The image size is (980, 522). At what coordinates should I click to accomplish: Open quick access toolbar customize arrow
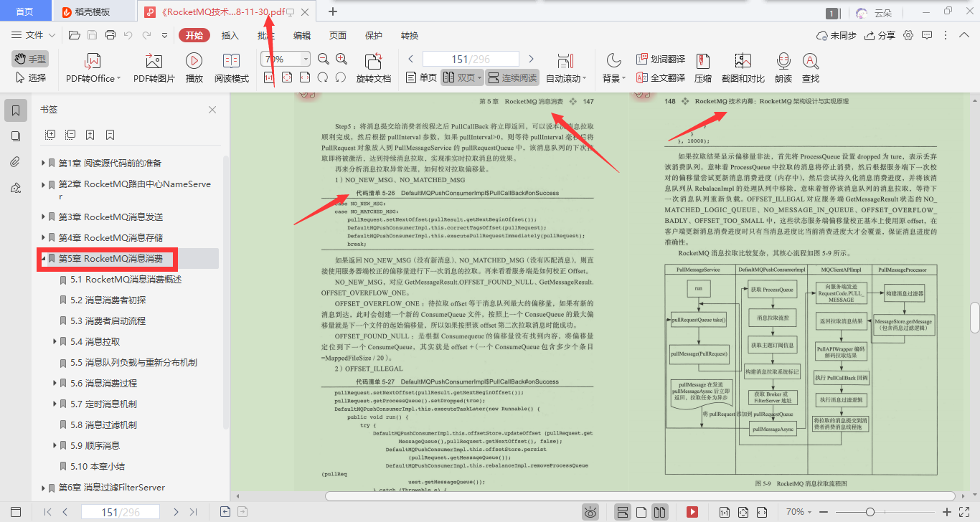165,35
